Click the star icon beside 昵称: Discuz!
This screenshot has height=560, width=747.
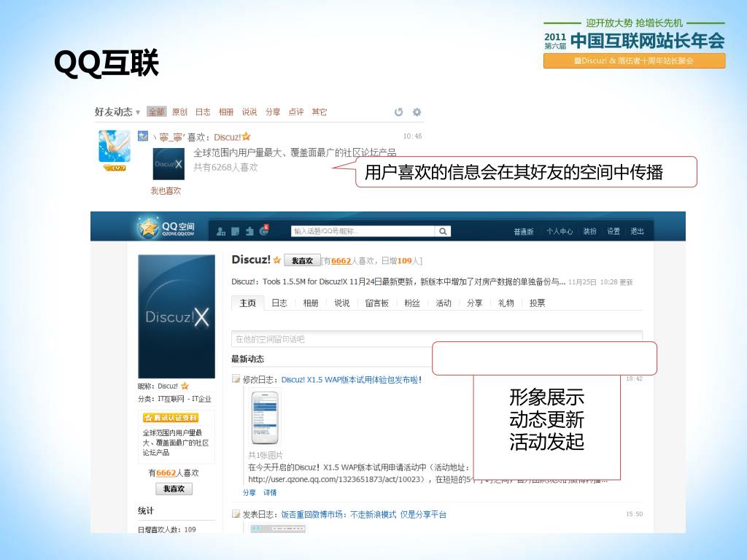pyautogui.click(x=185, y=386)
